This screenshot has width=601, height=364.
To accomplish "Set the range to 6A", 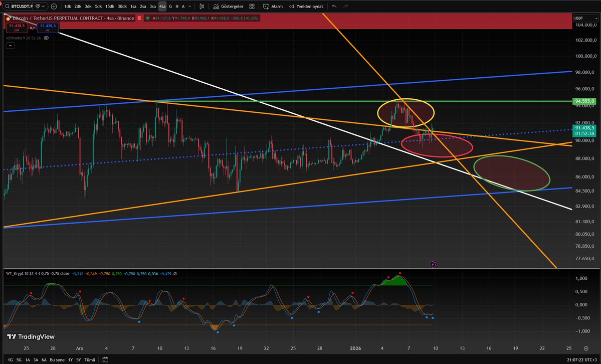I will pos(44,360).
